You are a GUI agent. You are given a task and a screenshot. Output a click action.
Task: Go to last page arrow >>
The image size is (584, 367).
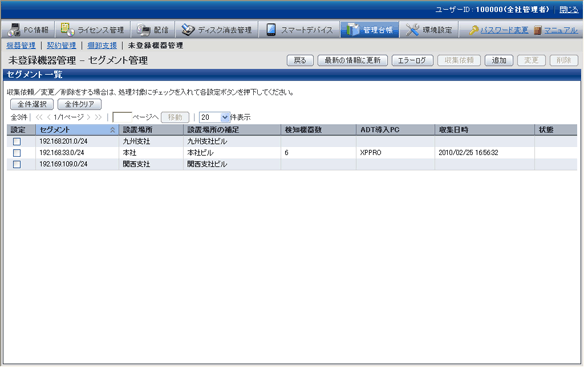(x=98, y=117)
